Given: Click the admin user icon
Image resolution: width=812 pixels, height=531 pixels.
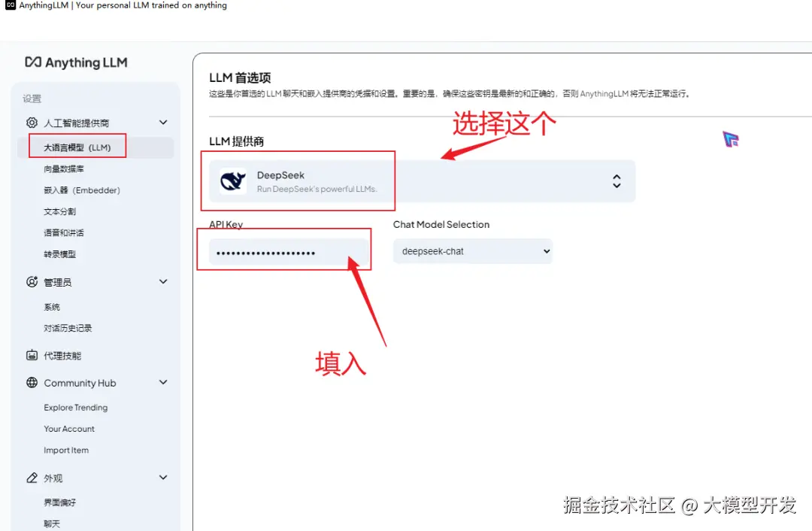Looking at the screenshot, I should pos(32,281).
